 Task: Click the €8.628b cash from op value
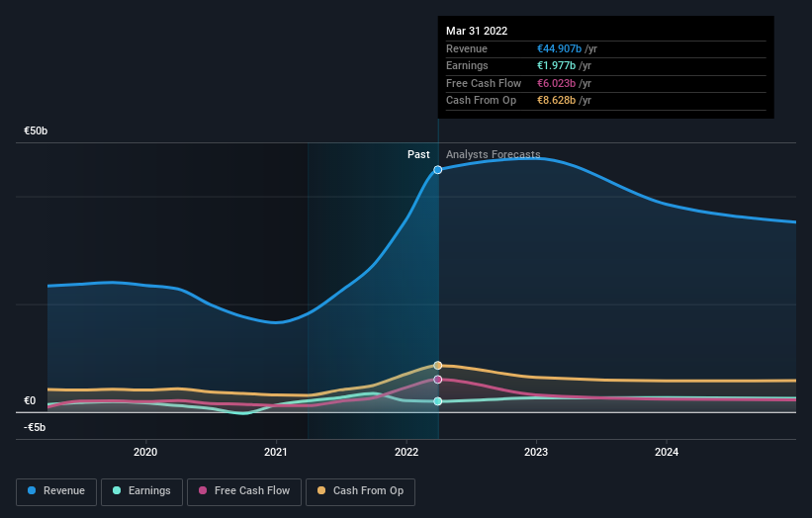point(556,101)
